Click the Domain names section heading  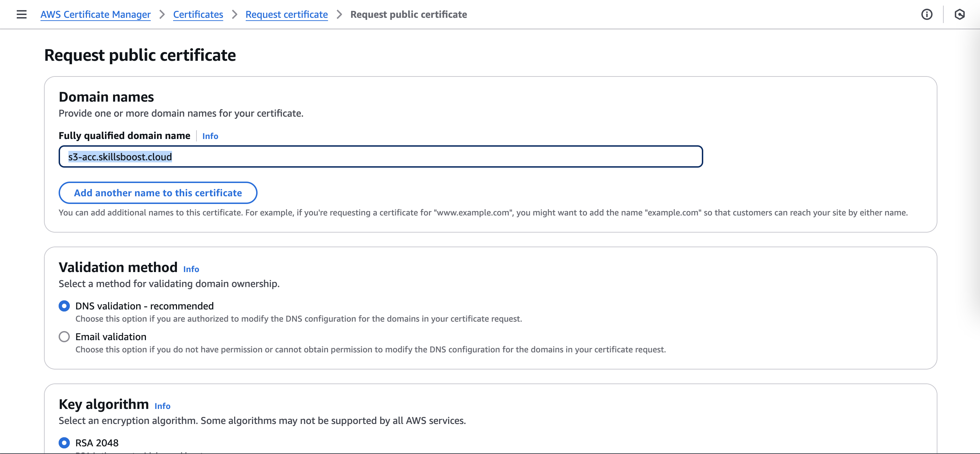coord(106,97)
